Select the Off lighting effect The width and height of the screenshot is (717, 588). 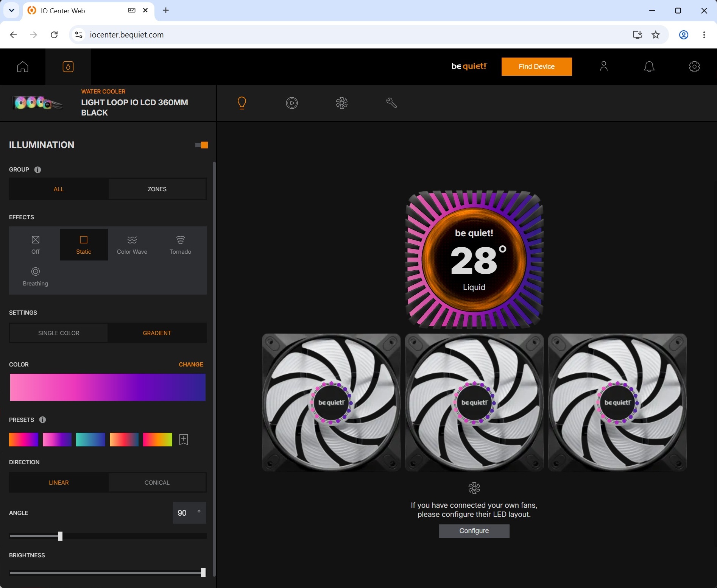(36, 245)
